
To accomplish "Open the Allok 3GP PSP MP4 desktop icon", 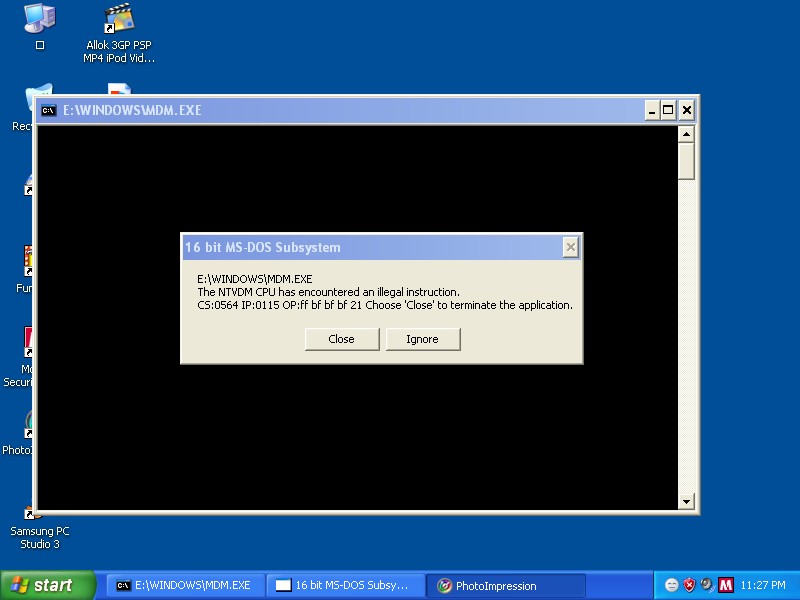I will (x=119, y=19).
